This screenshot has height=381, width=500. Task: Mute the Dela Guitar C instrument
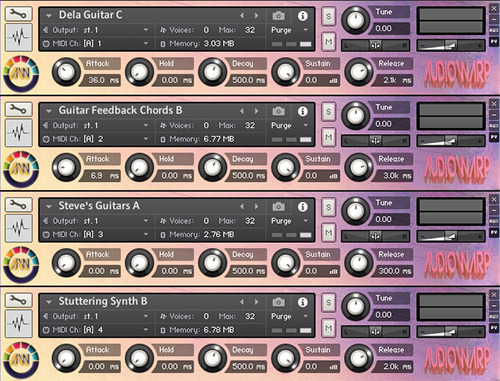point(329,42)
